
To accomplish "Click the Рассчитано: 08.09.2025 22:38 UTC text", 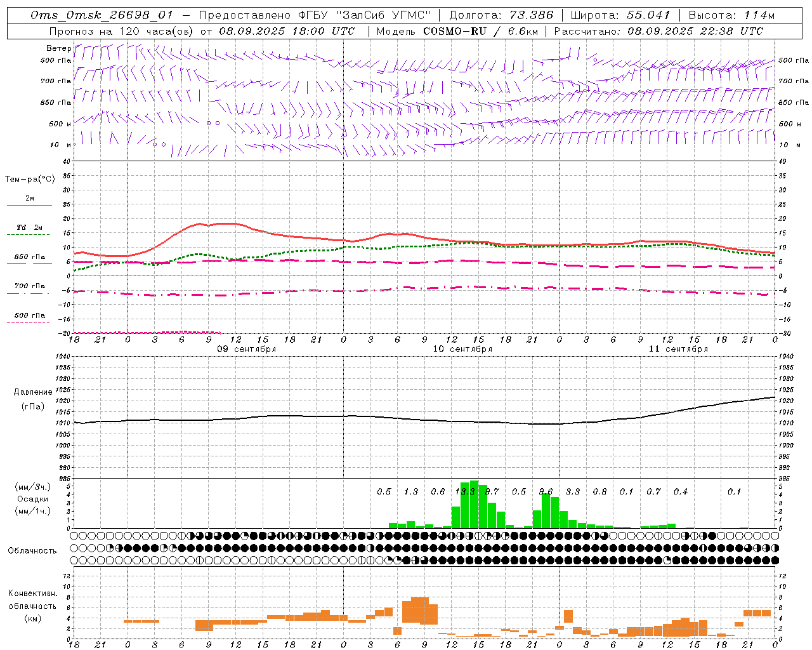I will coord(658,31).
